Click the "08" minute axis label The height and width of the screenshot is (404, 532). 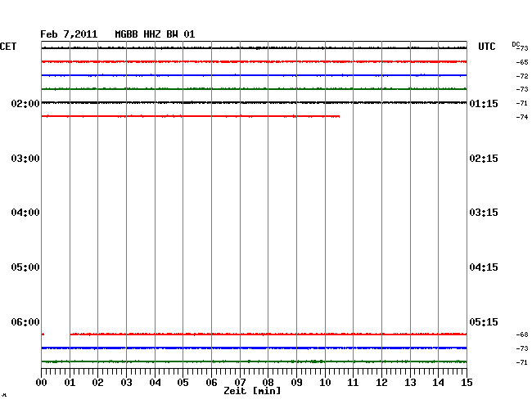pyautogui.click(x=268, y=383)
